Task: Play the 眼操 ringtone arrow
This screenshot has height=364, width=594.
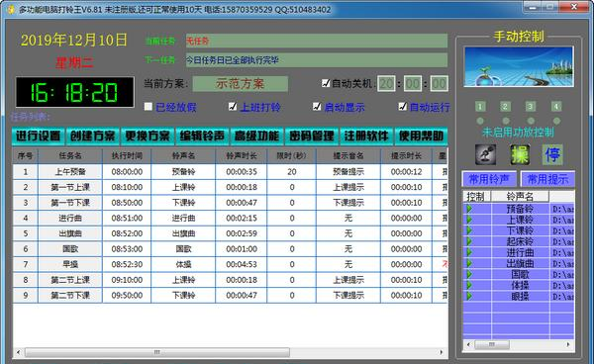Action: point(469,296)
